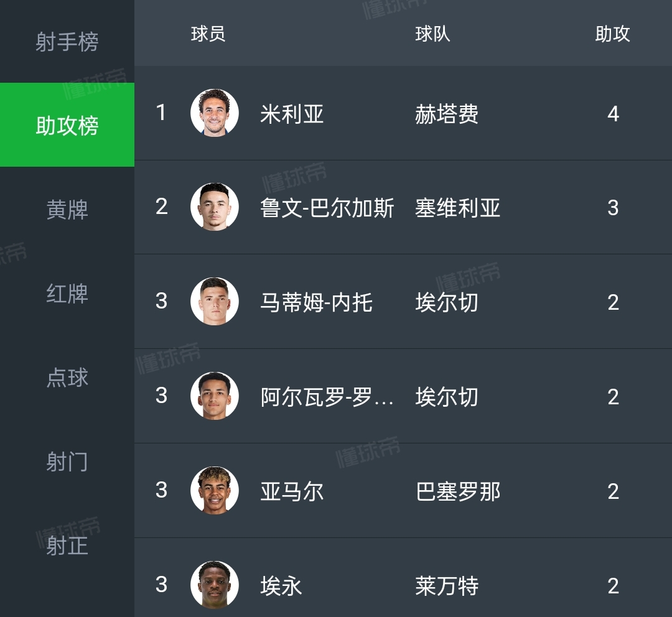Click the 助攻 column header
The image size is (672, 617).
tap(612, 34)
